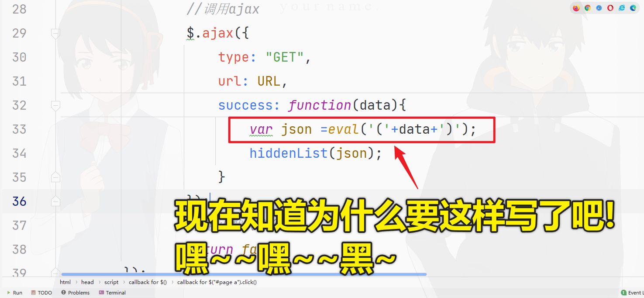The image size is (644, 298).
Task: Open the Event Log panel
Action: point(633,293)
